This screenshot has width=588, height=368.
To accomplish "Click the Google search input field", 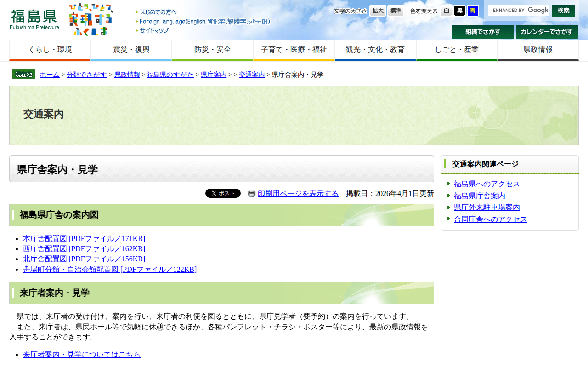I will [x=519, y=10].
